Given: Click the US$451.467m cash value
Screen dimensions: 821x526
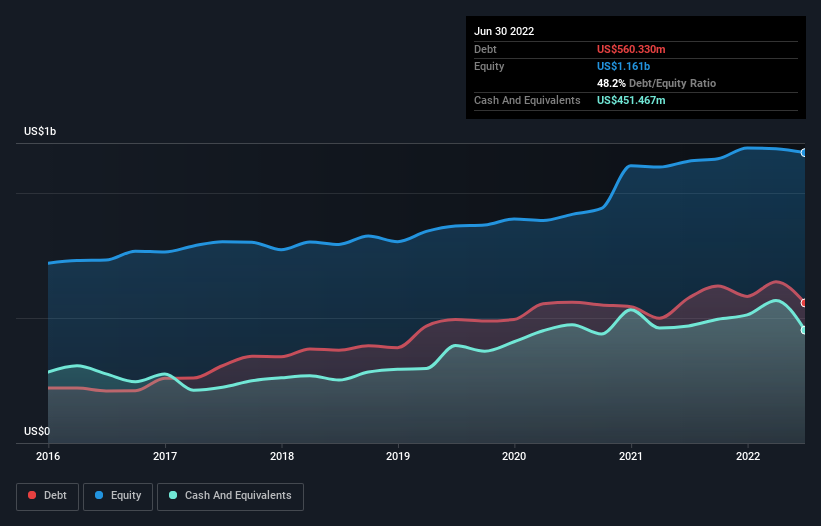Looking at the screenshot, I should click(x=631, y=100).
